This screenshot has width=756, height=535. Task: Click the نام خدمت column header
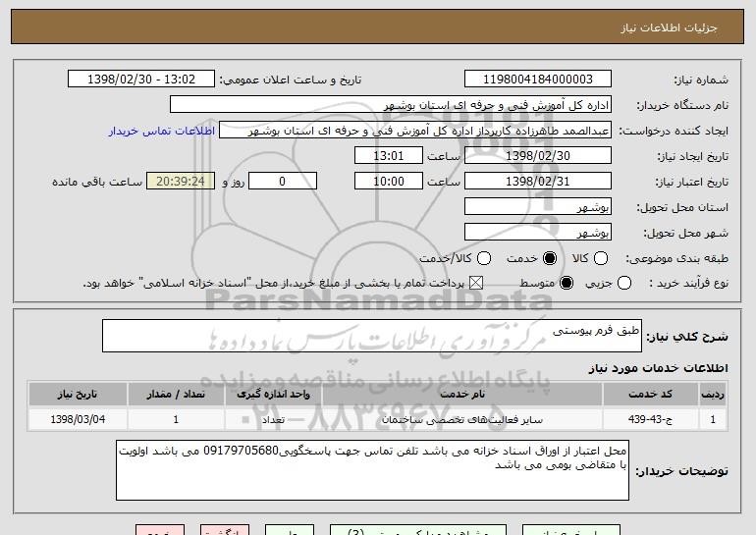click(x=462, y=395)
